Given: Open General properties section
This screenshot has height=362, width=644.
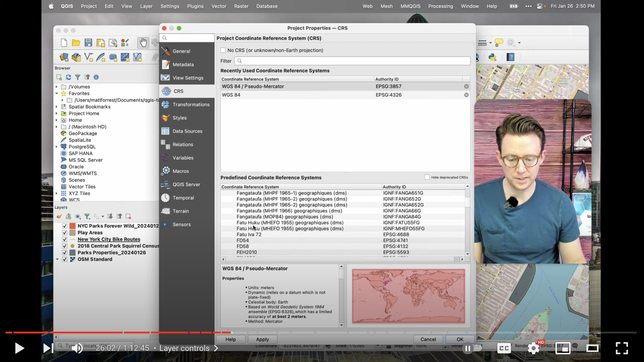Looking at the screenshot, I should pyautogui.click(x=187, y=51).
